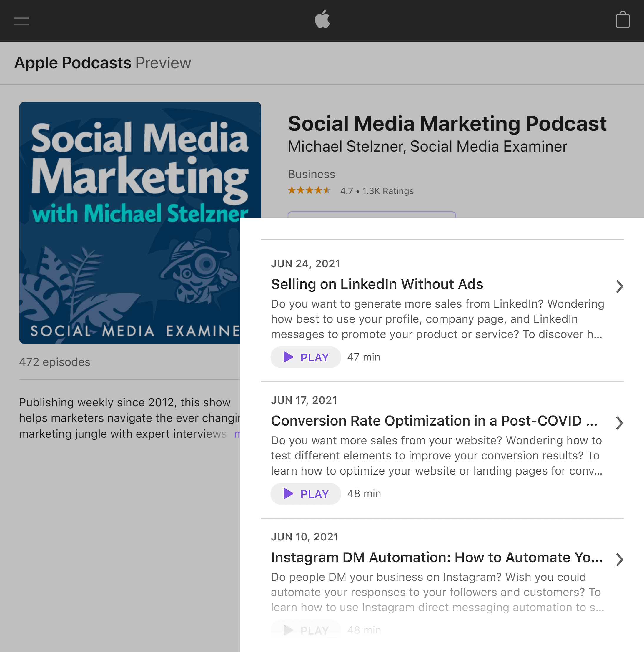
Task: Open the shopping bag icon
Action: click(623, 20)
